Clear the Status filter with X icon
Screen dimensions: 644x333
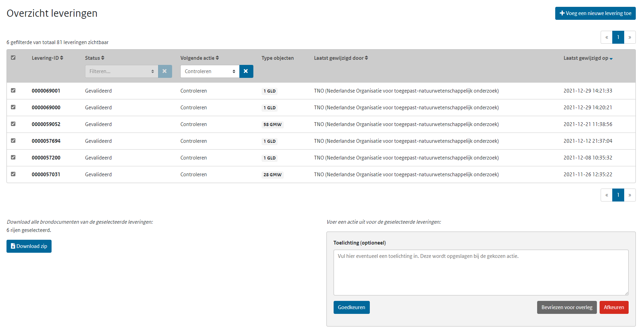pyautogui.click(x=165, y=71)
